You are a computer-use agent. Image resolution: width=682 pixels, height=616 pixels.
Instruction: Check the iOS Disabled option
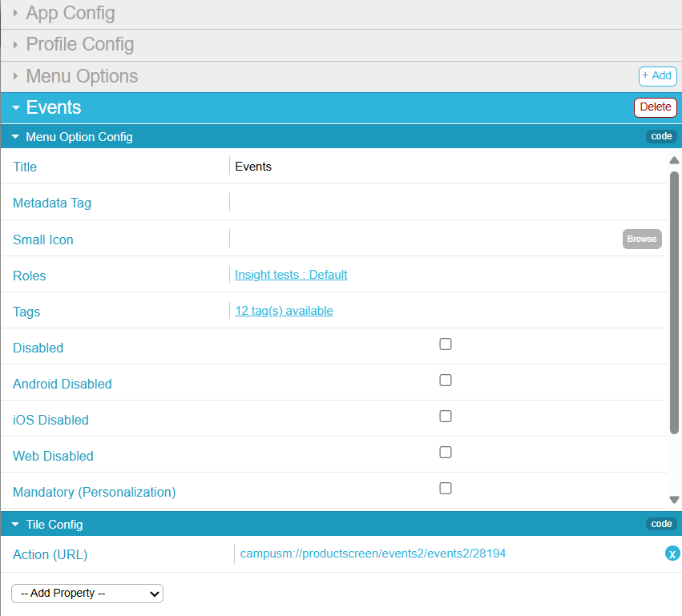point(446,417)
